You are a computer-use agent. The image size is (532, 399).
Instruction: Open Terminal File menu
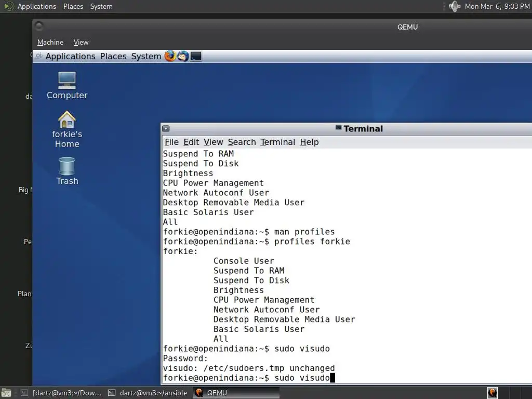click(171, 142)
